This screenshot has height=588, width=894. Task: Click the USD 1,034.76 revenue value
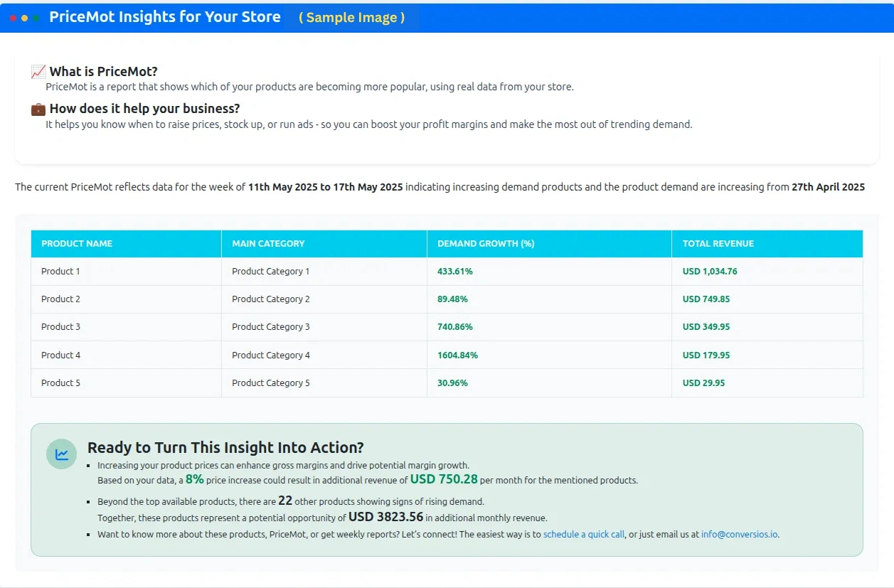pos(710,271)
